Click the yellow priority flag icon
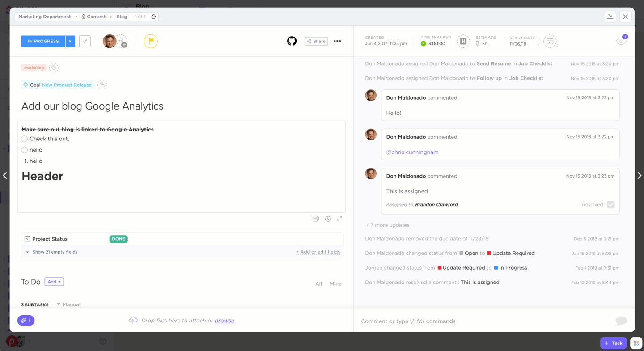644x351 pixels. [151, 41]
